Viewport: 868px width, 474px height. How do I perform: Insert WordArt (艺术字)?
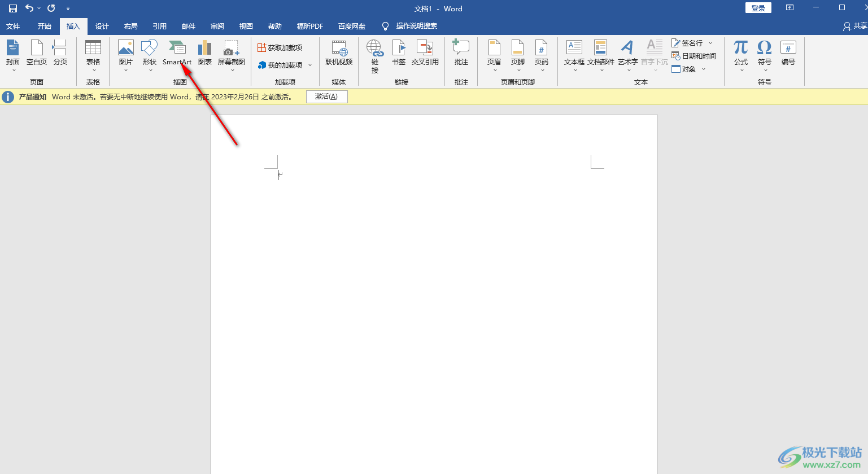(628, 55)
